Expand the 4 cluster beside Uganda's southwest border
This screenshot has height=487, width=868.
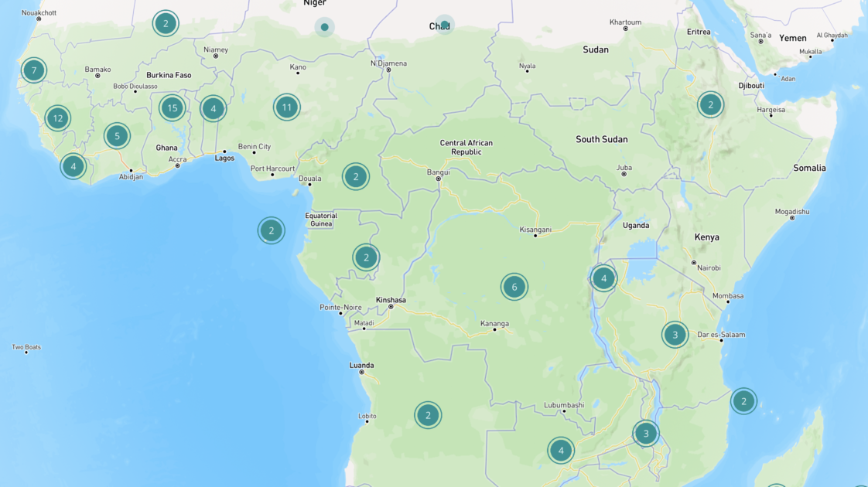coord(603,278)
